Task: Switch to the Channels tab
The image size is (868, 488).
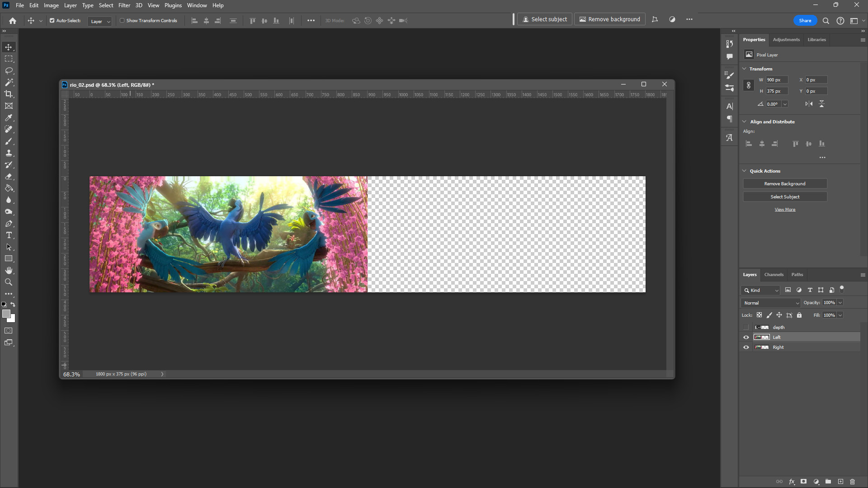Action: click(x=774, y=275)
